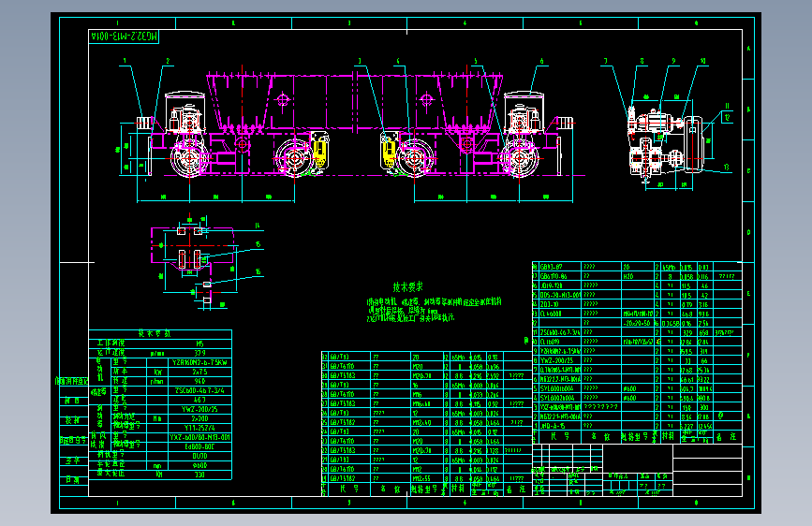Select the 960 r/min value cell
The width and height of the screenshot is (812, 526).
tap(199, 381)
